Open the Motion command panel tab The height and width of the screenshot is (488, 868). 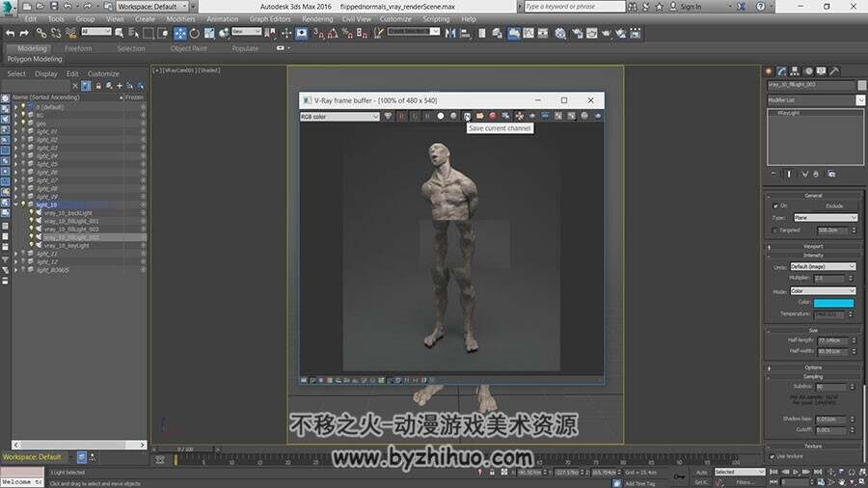coord(809,70)
